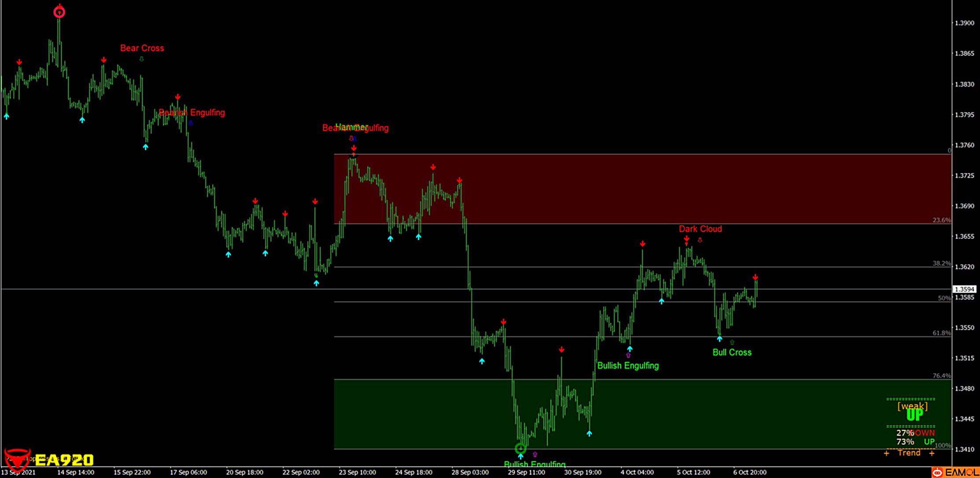
Task: Click the 1.3900 level on the price axis
Action: coord(964,23)
